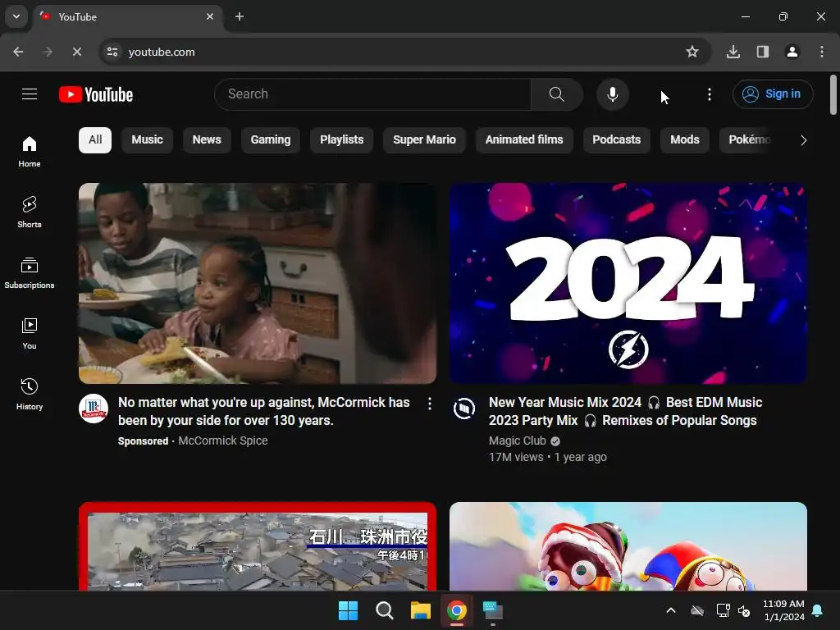840x630 pixels.
Task: Close the YouTube tab
Action: pos(210,16)
